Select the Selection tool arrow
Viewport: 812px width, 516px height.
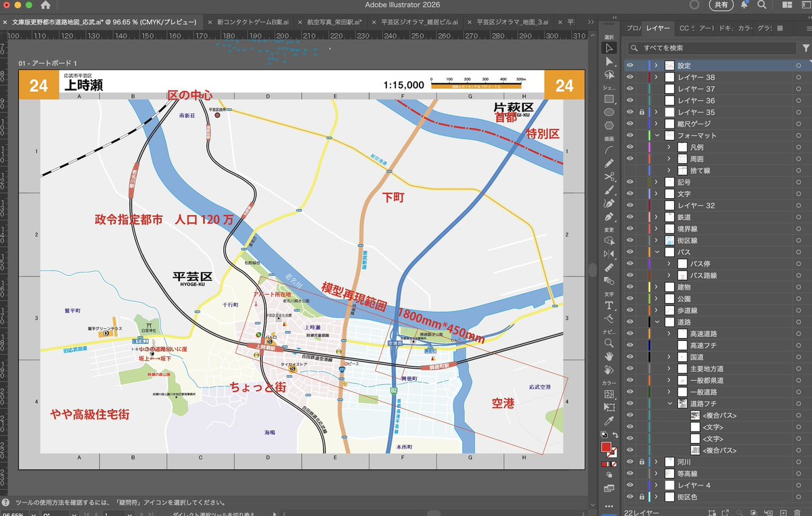(x=609, y=47)
